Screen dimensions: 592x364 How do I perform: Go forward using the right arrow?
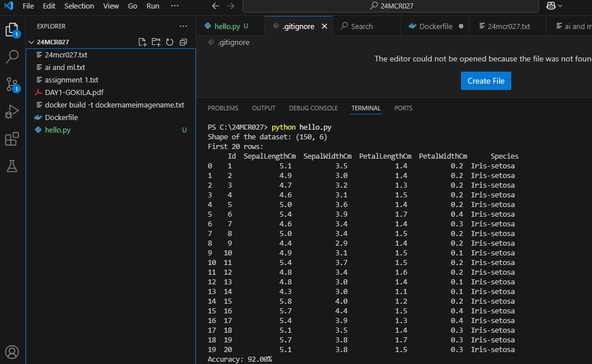coord(231,6)
